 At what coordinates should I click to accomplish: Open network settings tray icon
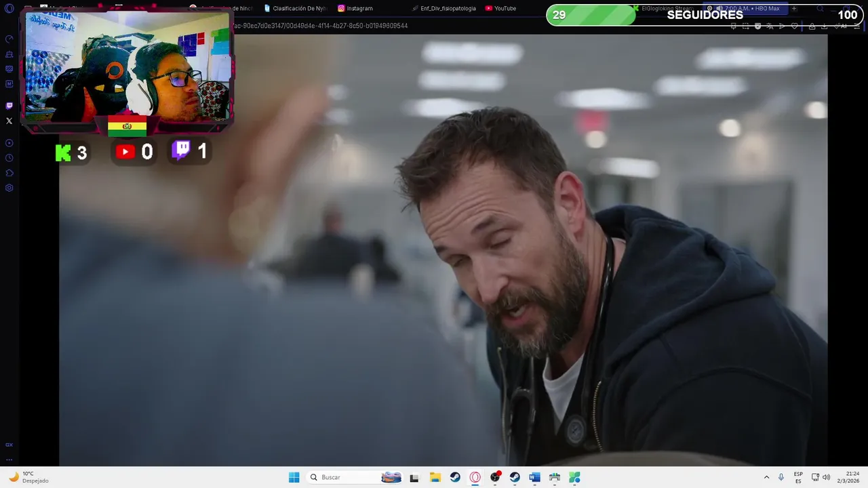click(815, 477)
